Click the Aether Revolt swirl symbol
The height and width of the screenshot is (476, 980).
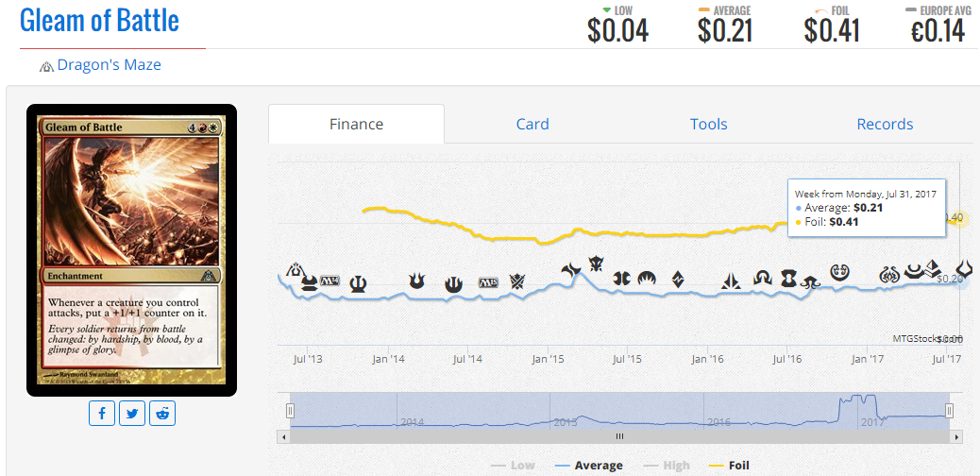click(888, 273)
